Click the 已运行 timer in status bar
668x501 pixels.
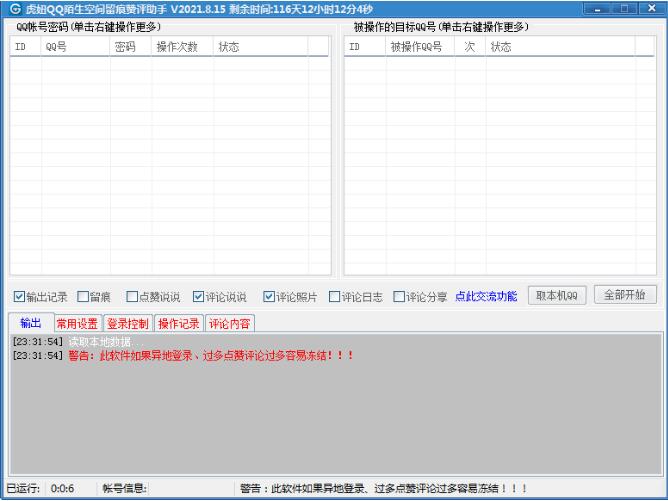[41, 488]
